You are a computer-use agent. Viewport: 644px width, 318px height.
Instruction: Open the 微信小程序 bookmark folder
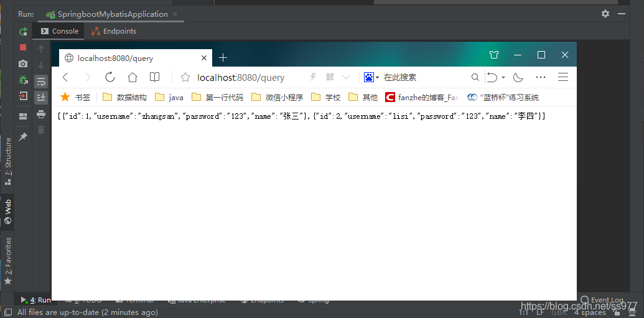point(278,97)
